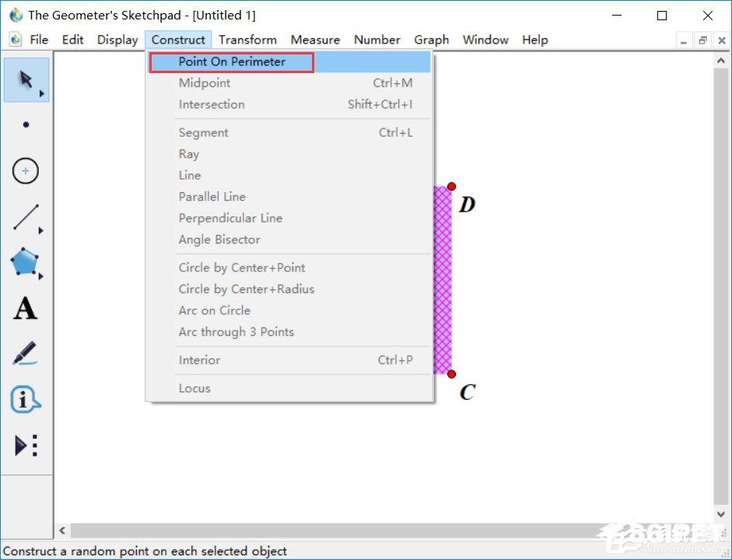Open the Measure menu

pyautogui.click(x=315, y=40)
